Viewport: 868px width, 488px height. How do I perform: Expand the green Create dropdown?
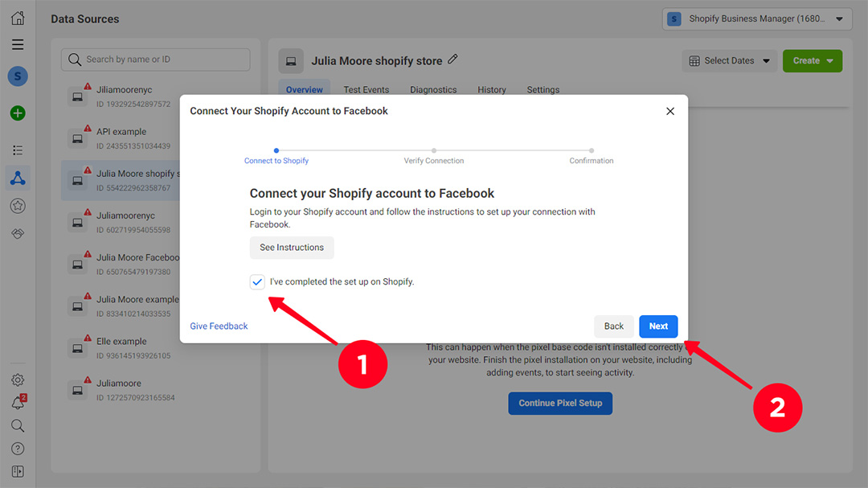(x=812, y=61)
